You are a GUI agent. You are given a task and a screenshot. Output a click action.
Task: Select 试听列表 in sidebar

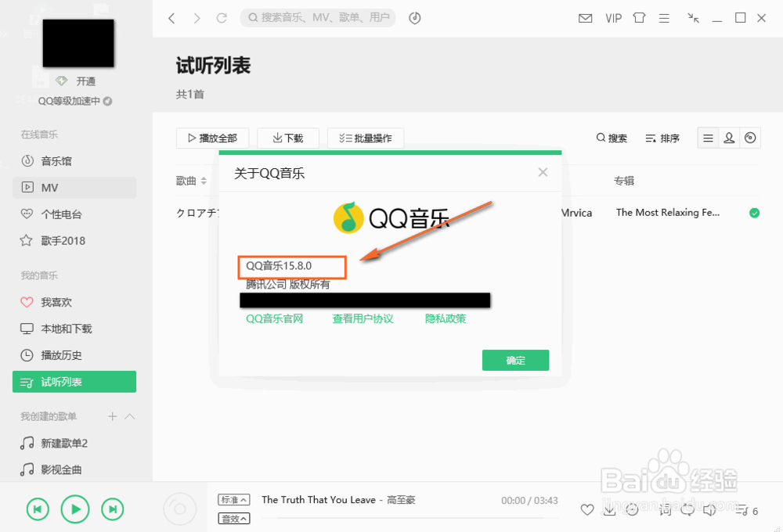pyautogui.click(x=74, y=382)
